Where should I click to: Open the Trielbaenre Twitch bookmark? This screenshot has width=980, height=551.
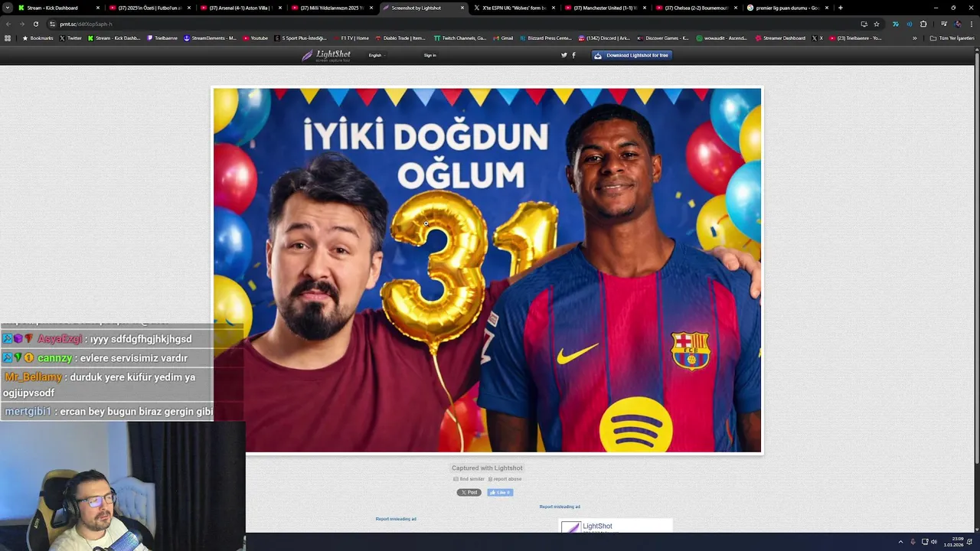162,37
